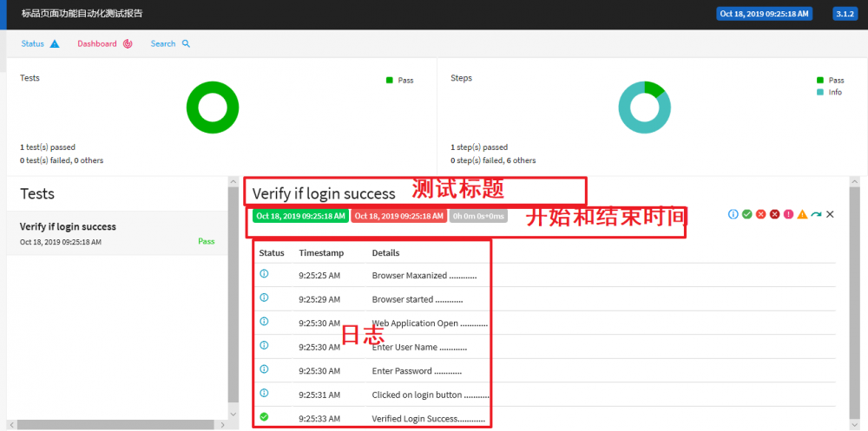Click 1 step(s) passed summary text
The height and width of the screenshot is (431, 868).
[x=479, y=147]
